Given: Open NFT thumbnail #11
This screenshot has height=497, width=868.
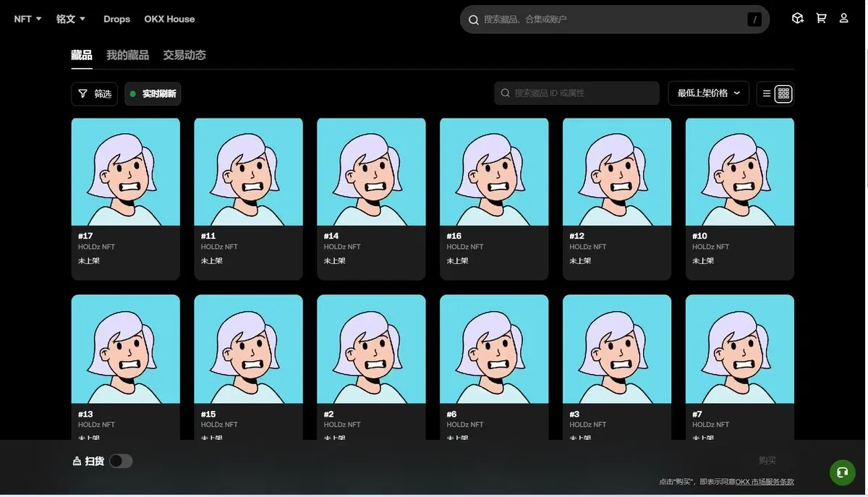Looking at the screenshot, I should (248, 172).
